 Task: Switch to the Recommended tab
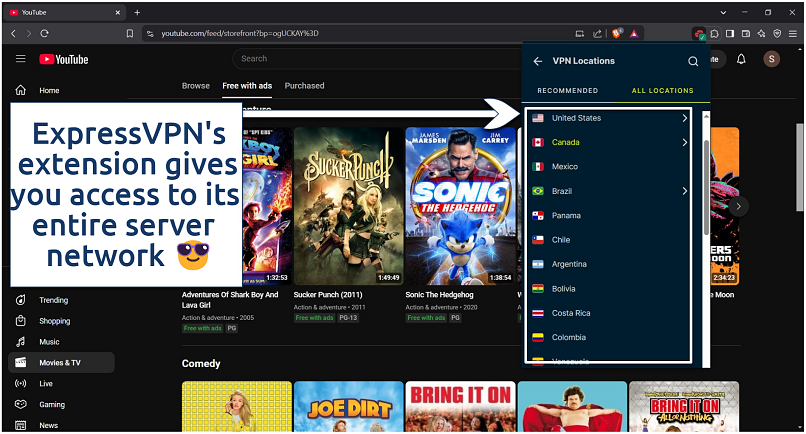pyautogui.click(x=567, y=91)
